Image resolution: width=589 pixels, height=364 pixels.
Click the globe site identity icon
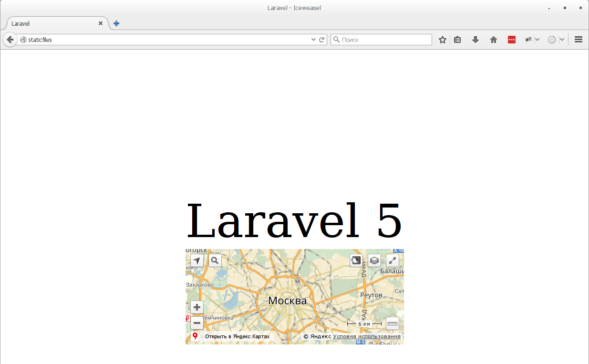click(23, 40)
